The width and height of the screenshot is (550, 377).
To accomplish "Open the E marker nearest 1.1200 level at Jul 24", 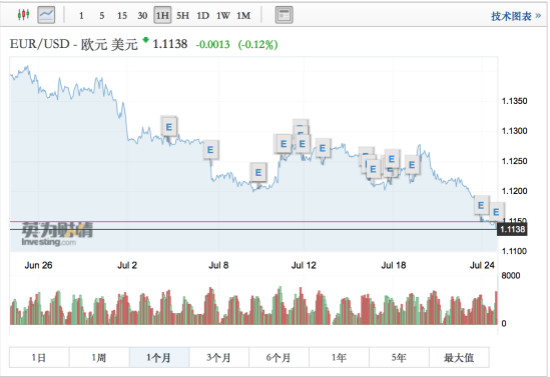I will (481, 205).
